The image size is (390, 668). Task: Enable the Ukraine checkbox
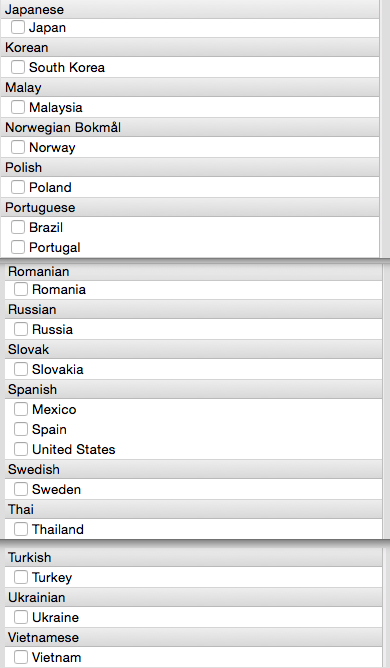(21, 617)
